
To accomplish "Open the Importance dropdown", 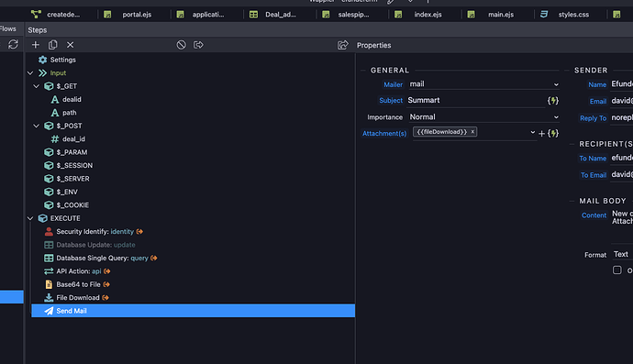I will pos(483,117).
